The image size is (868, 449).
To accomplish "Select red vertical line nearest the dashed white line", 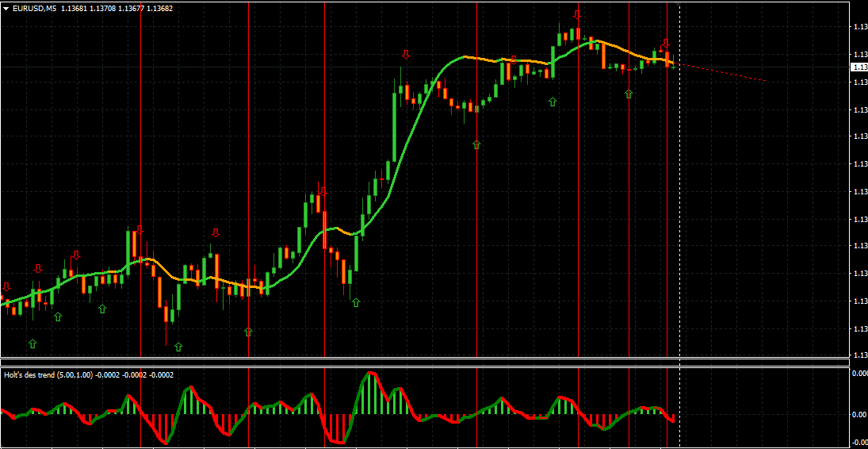I will pyautogui.click(x=667, y=224).
